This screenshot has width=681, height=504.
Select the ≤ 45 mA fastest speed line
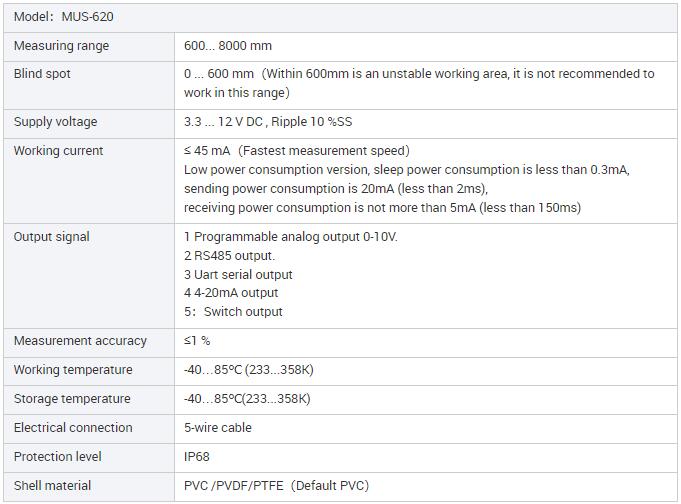(297, 151)
